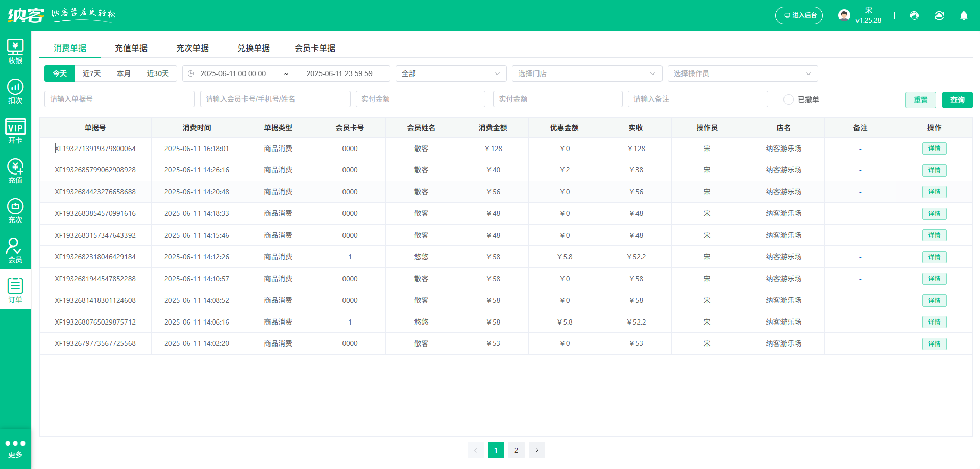Click the end date 2025-06-11 23:59:59
980x469 pixels.
[339, 73]
